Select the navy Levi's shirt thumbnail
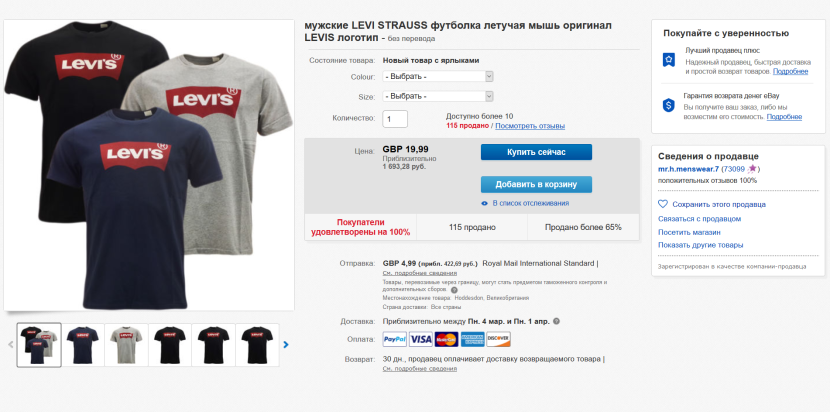The width and height of the screenshot is (830, 412). pos(83,345)
